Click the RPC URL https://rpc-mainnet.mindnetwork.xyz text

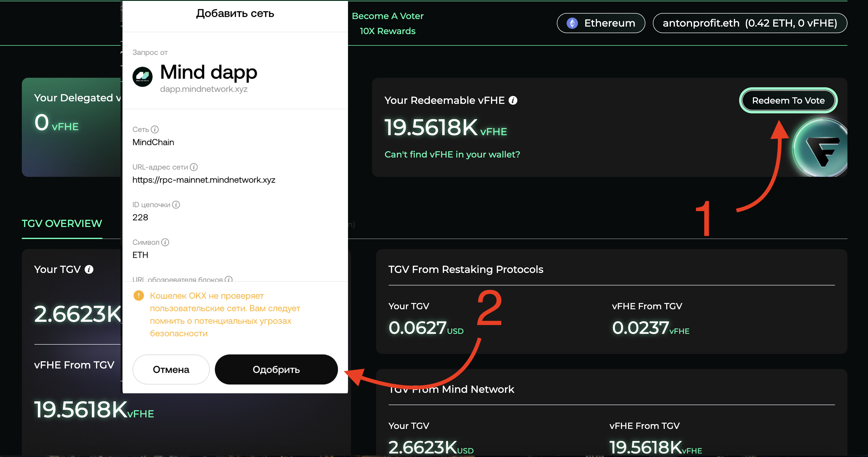[x=204, y=180]
